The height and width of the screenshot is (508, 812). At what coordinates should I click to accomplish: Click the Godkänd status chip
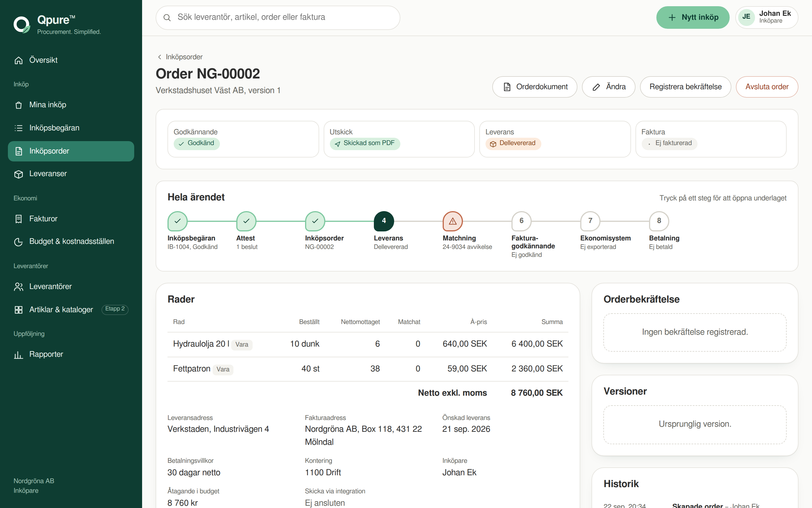197,143
